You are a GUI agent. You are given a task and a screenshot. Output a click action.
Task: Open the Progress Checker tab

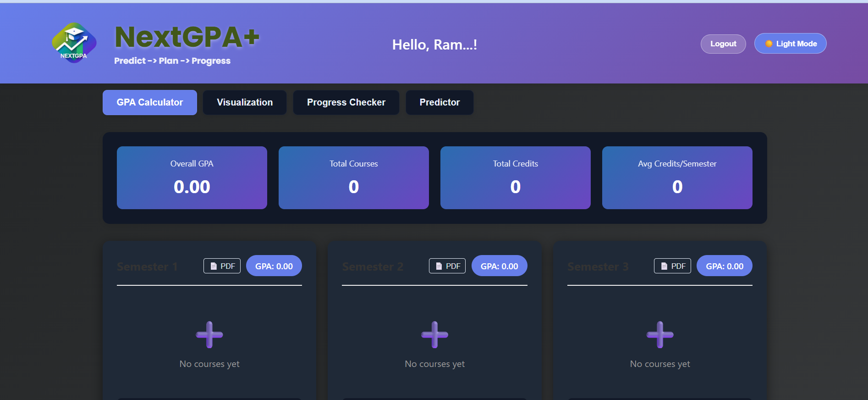pyautogui.click(x=346, y=102)
